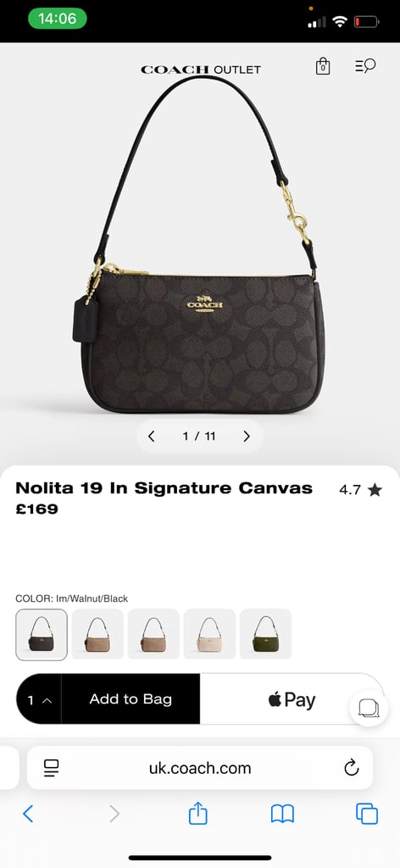Choose the second tan color swatch
400x868 pixels.
153,634
